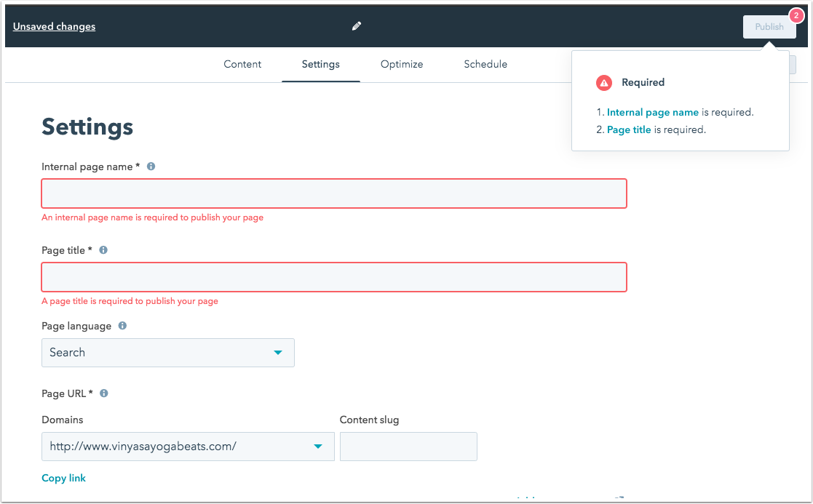Focus the Internal page name input field
Viewport: 813px width, 504px height.
tap(334, 193)
